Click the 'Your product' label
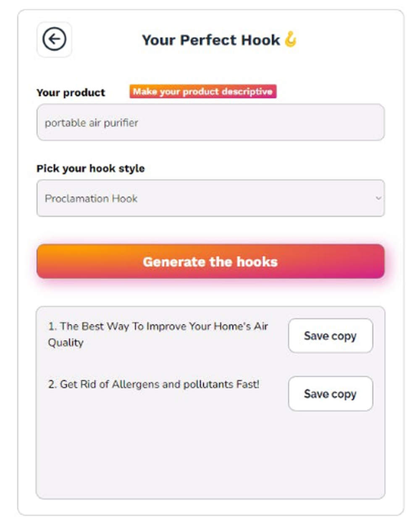420x532 pixels. click(71, 92)
